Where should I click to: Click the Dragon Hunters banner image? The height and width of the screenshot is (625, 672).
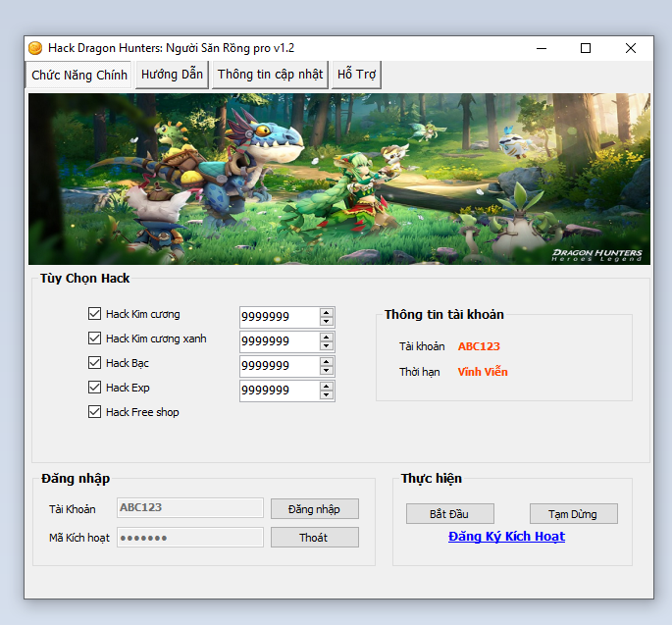click(339, 179)
